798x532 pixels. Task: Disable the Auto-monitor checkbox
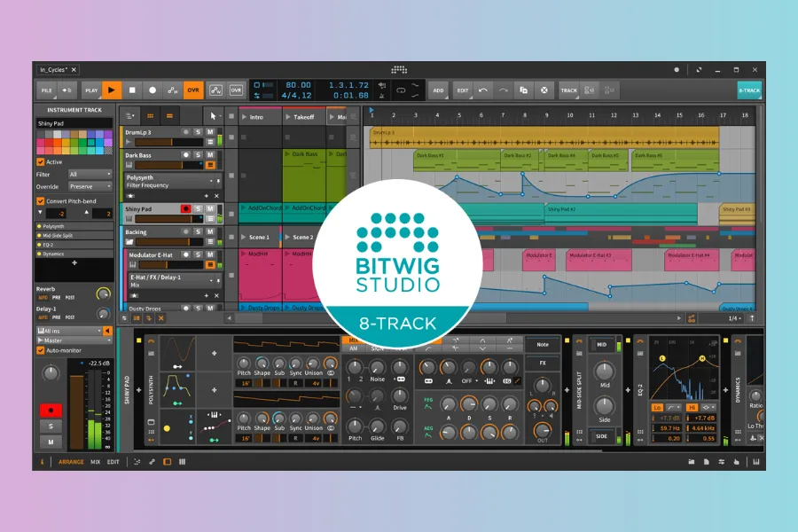click(41, 350)
